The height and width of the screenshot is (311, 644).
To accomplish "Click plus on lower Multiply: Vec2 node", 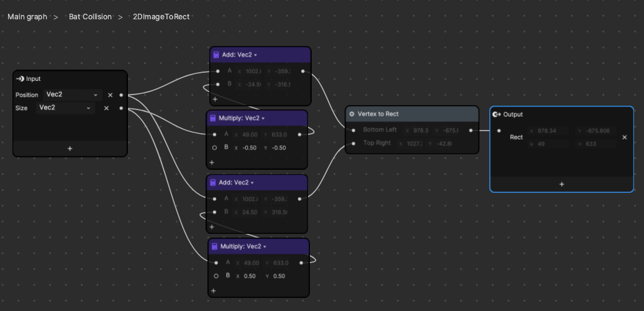I will click(x=214, y=291).
